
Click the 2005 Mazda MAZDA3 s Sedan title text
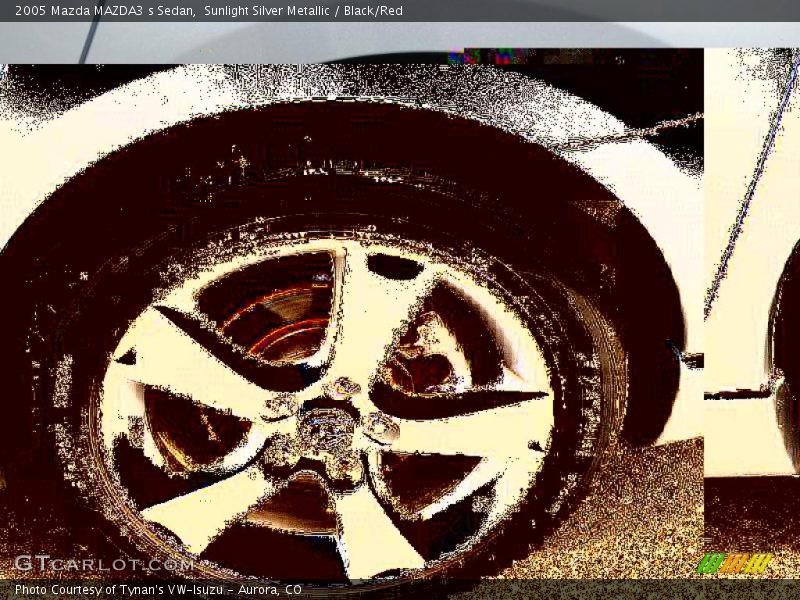pos(105,11)
